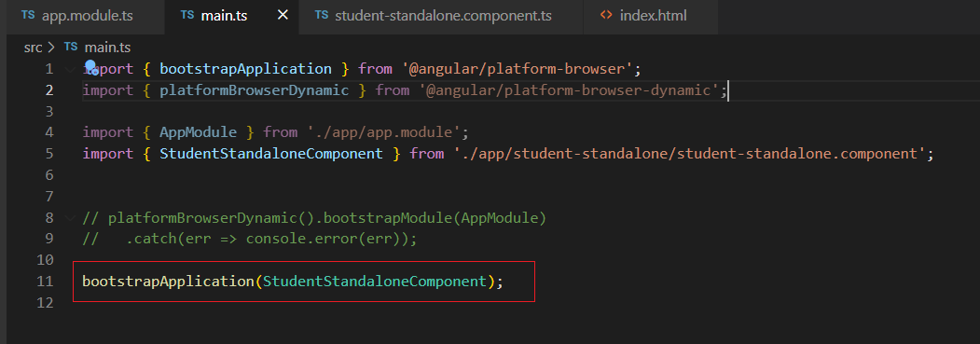Image resolution: width=980 pixels, height=344 pixels.
Task: Select the index.html tab
Action: pos(650,16)
